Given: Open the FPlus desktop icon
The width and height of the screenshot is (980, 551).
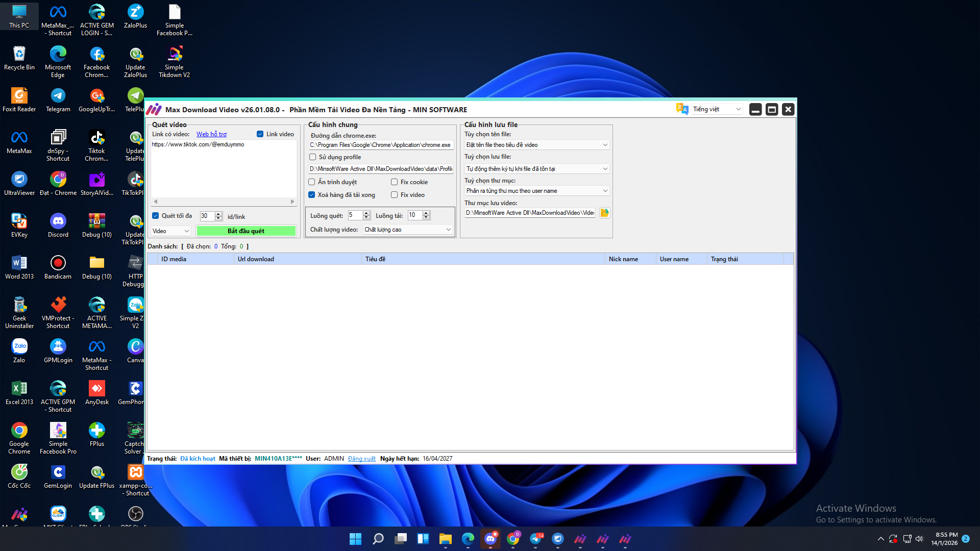Looking at the screenshot, I should coord(97,435).
